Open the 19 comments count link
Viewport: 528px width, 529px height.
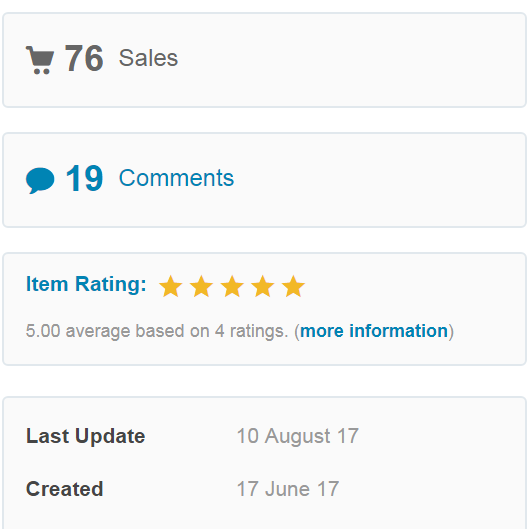tap(84, 178)
